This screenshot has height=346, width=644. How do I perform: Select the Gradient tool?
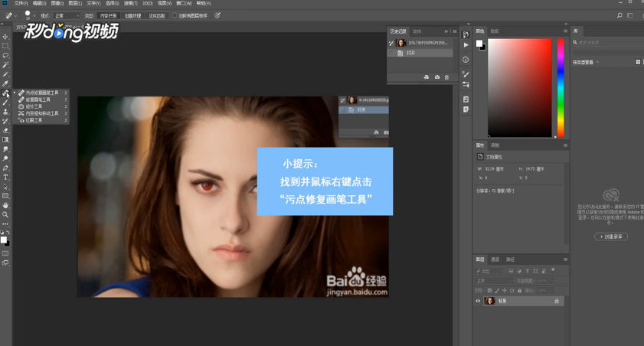point(5,140)
